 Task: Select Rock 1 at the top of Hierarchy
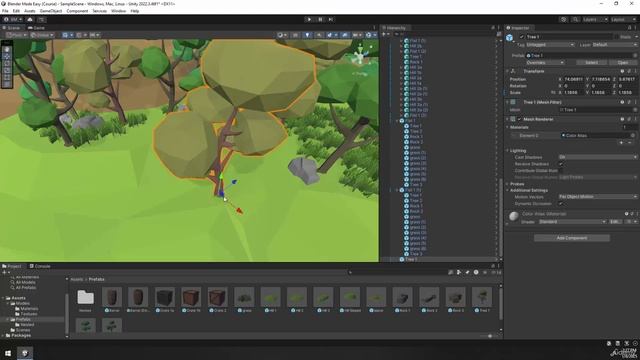click(416, 62)
